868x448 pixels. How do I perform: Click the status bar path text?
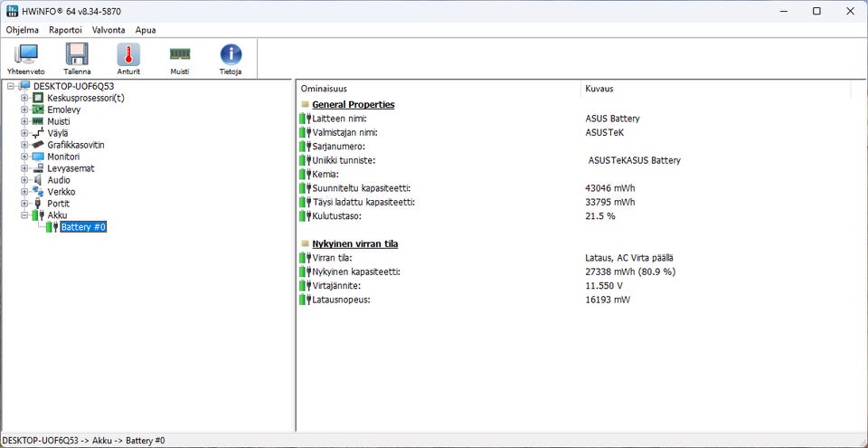tap(83, 440)
